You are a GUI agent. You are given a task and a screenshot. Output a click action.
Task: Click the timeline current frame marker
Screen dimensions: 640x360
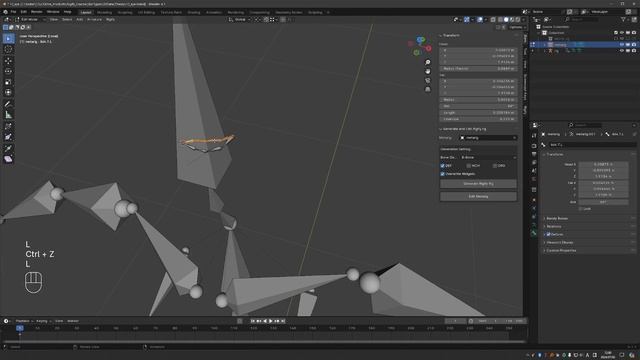click(19, 328)
